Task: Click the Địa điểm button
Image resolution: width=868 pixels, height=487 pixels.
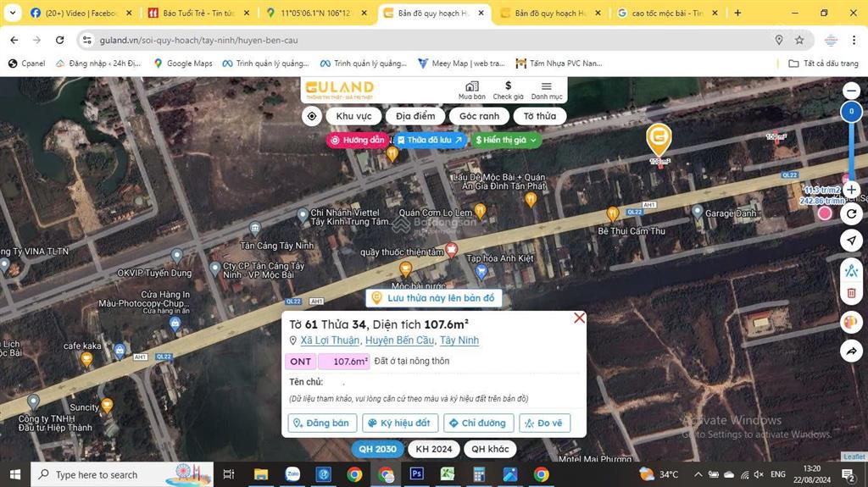Action: click(x=415, y=116)
